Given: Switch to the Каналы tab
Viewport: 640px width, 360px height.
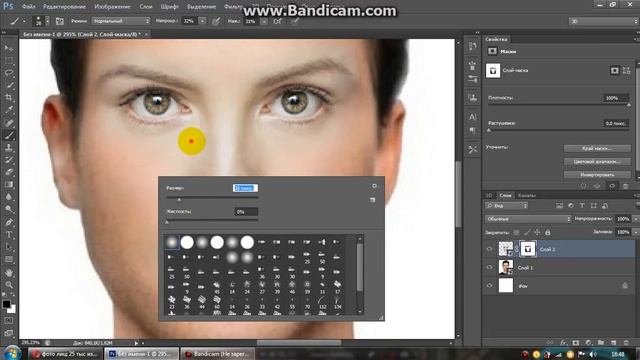Looking at the screenshot, I should (x=527, y=196).
